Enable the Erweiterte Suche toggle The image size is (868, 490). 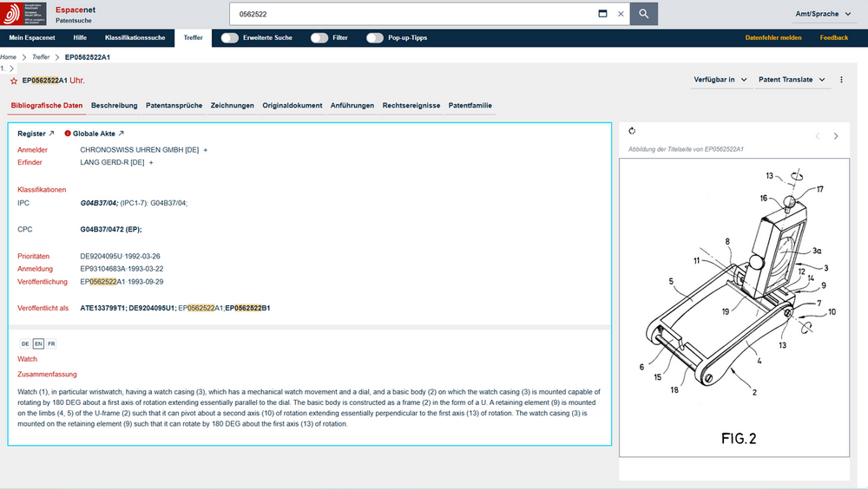230,37
